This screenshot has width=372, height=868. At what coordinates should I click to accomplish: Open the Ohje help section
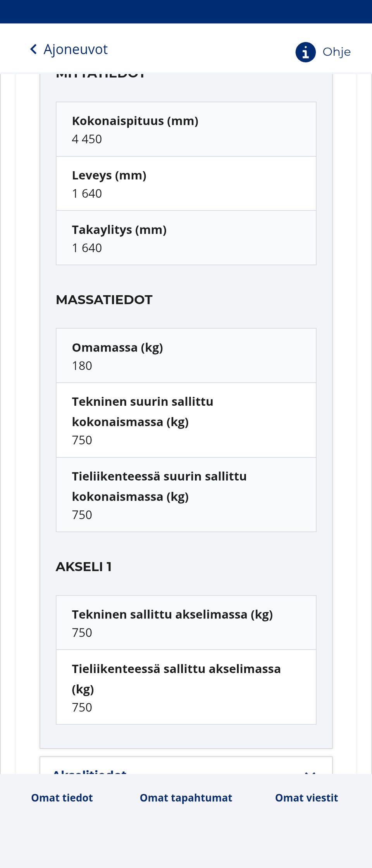point(336,52)
